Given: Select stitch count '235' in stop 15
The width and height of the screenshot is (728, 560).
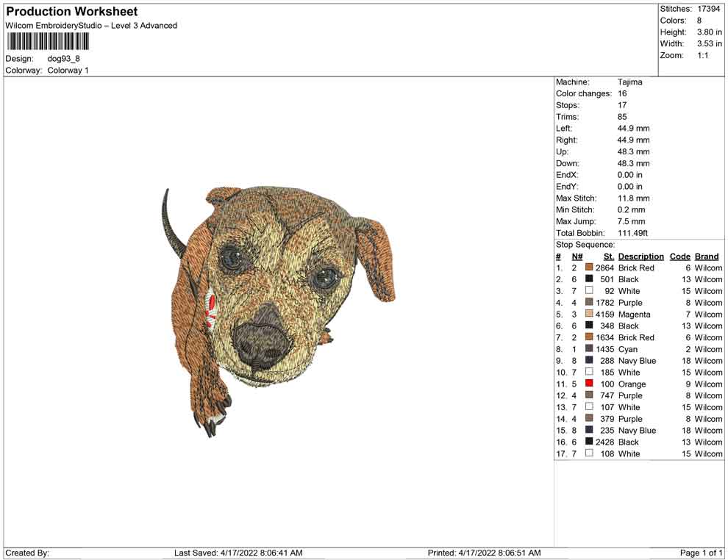Looking at the screenshot, I should coord(607,430).
